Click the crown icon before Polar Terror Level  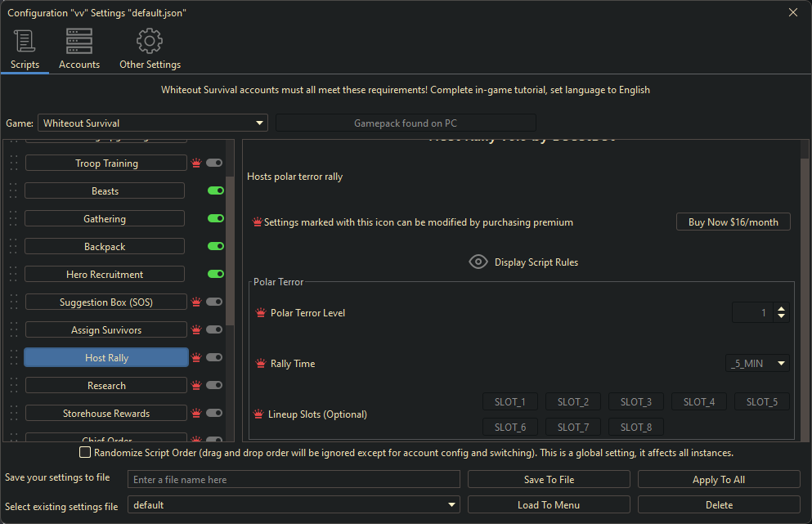(x=261, y=313)
